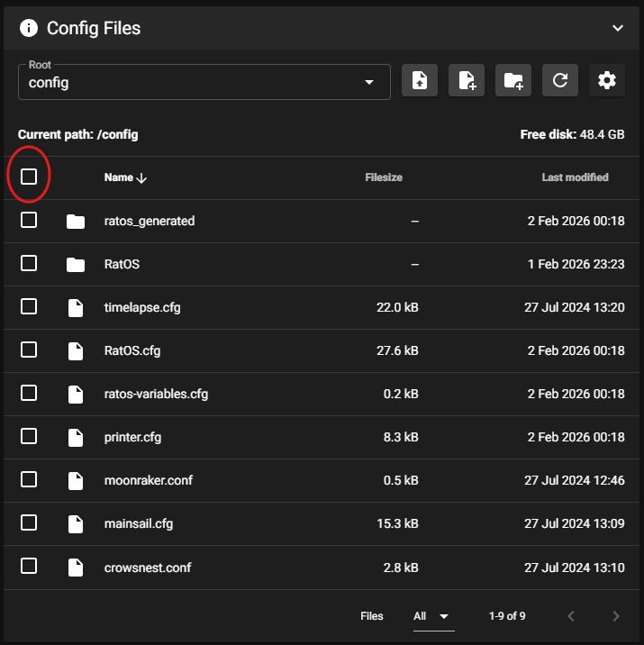Sort the list by the Name column
The width and height of the screenshot is (644, 645).
118,177
